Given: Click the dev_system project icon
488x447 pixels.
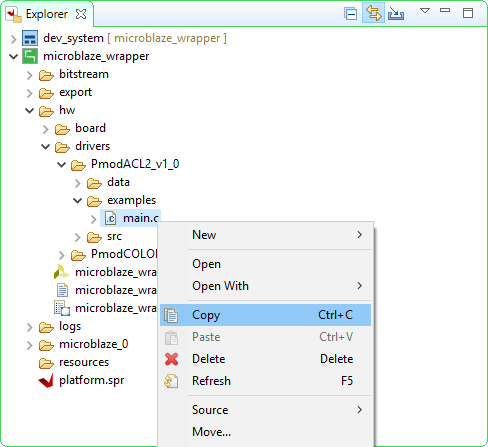Looking at the screenshot, I should tap(30, 38).
